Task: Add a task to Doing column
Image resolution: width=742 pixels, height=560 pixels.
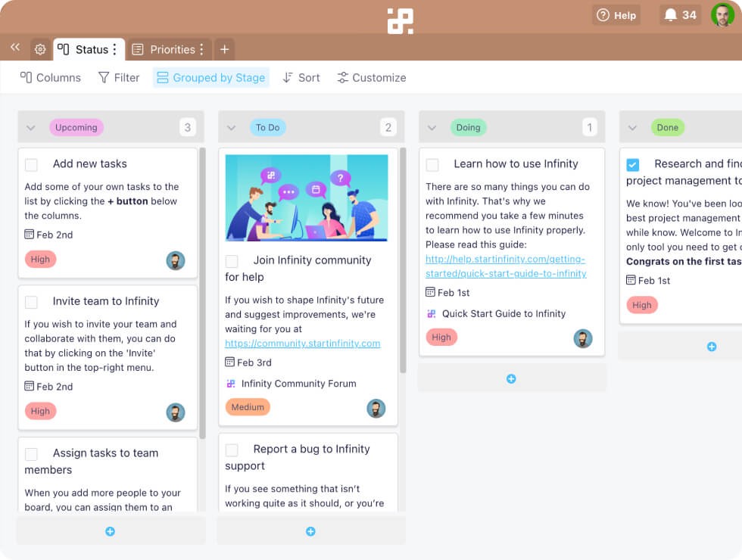Action: tap(511, 378)
